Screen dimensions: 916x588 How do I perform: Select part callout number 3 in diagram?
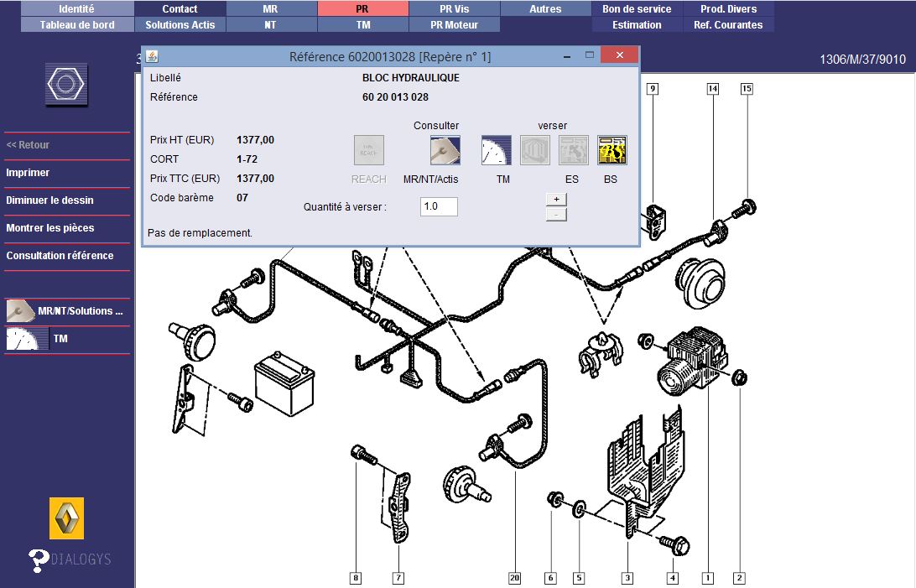point(627,577)
